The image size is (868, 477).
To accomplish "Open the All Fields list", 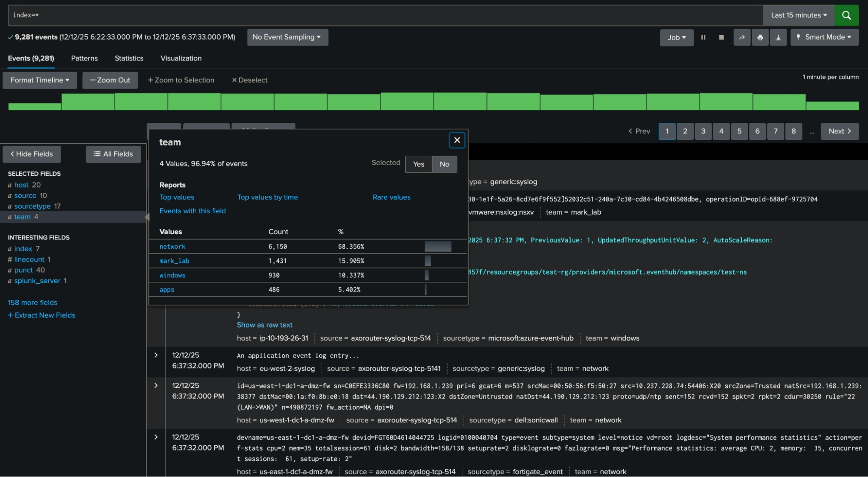I will click(x=113, y=154).
